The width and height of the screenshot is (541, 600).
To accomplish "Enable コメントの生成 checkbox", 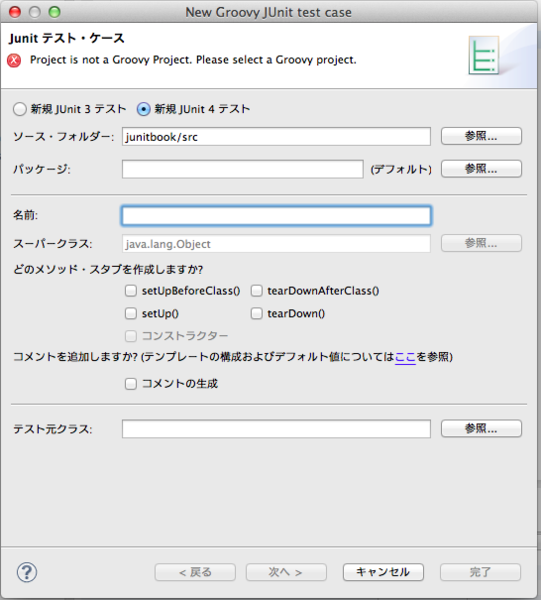I will coord(130,384).
